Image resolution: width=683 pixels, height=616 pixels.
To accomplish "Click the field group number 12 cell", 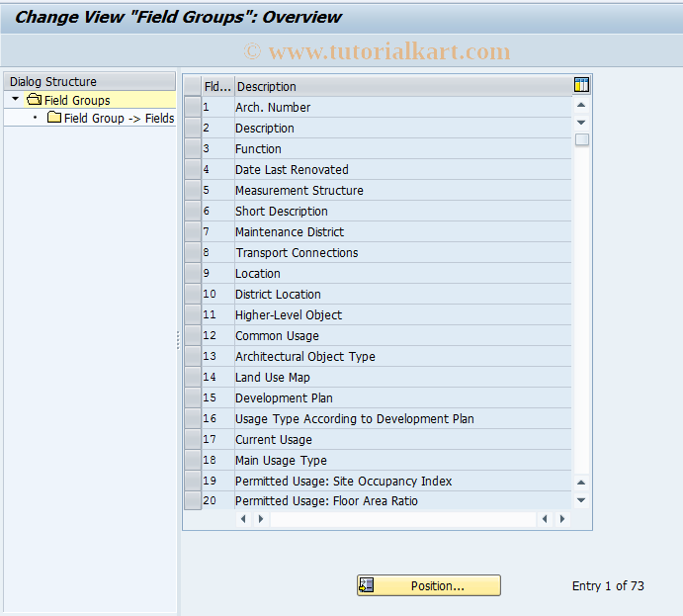I will (217, 335).
